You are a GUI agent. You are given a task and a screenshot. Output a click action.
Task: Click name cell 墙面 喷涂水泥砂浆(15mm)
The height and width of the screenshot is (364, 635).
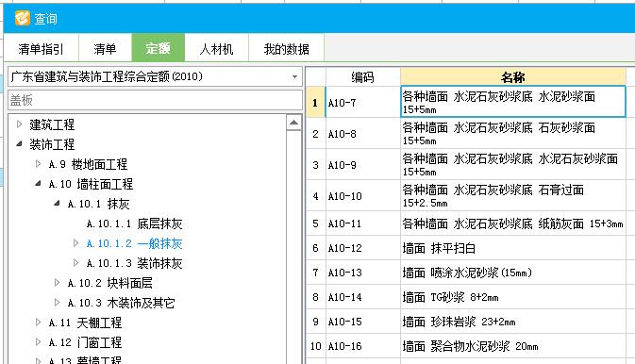(x=513, y=273)
